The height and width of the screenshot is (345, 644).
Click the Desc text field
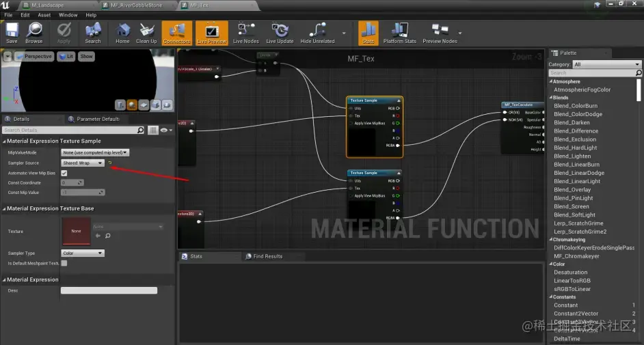pyautogui.click(x=109, y=290)
